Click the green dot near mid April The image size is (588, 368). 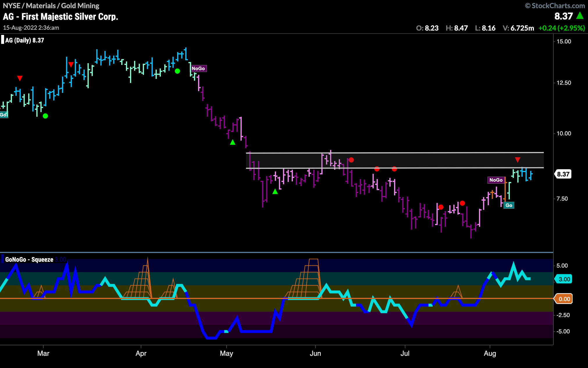(x=177, y=71)
